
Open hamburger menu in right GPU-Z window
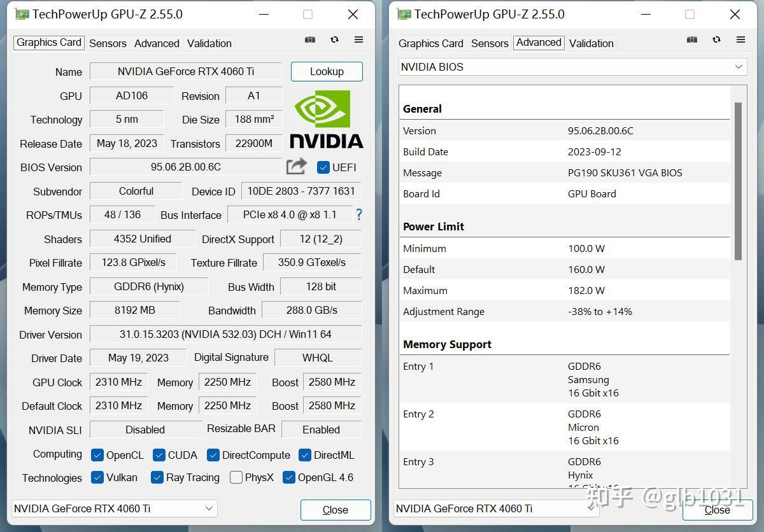(x=740, y=39)
